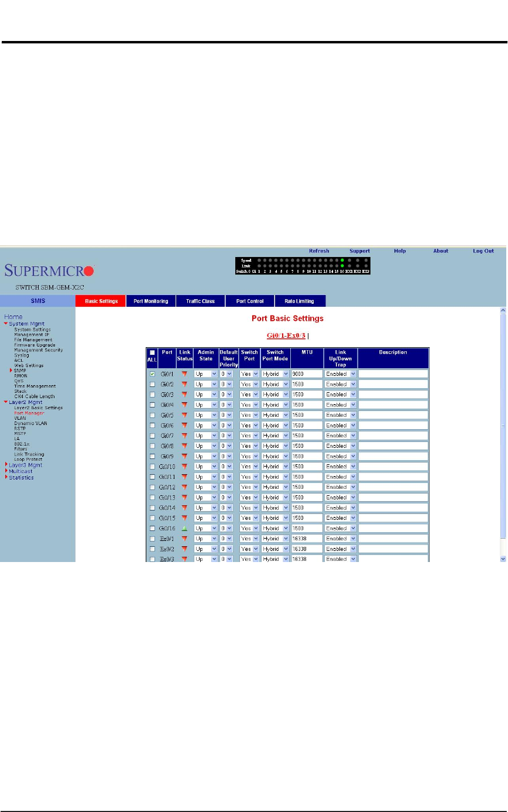Click the Supermicro logo

[x=49, y=272]
